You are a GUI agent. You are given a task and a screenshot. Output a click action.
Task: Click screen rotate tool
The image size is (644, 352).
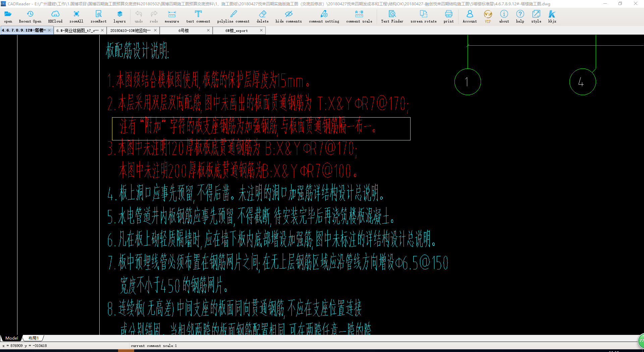pyautogui.click(x=424, y=16)
